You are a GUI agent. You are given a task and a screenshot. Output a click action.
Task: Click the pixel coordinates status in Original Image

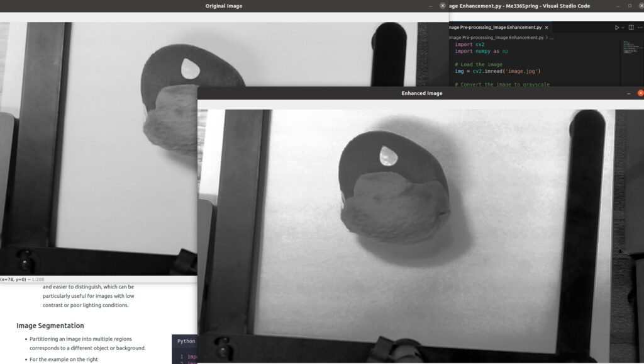(22, 279)
